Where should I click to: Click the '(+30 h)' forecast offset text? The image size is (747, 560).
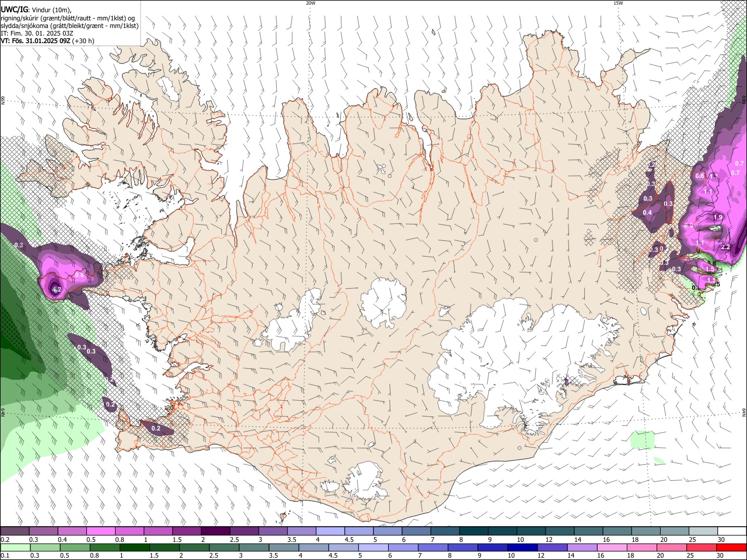click(84, 41)
